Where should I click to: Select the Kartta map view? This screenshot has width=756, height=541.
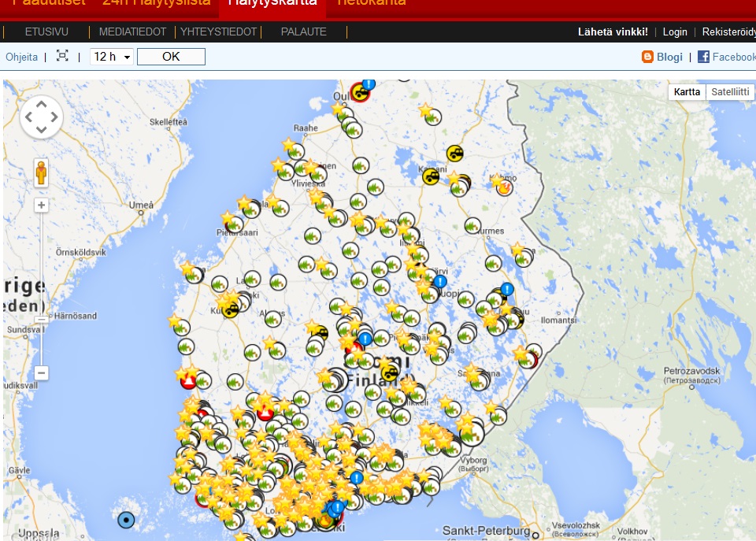click(x=687, y=92)
